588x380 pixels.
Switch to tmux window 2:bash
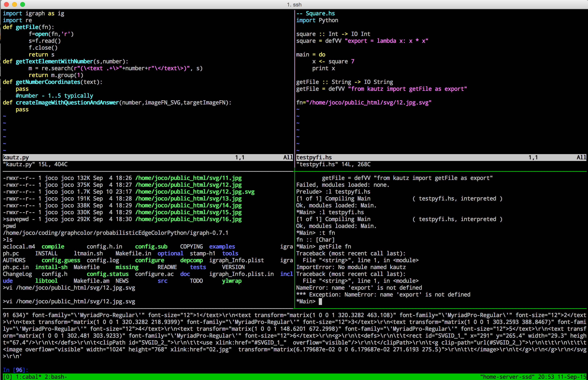tap(56, 377)
